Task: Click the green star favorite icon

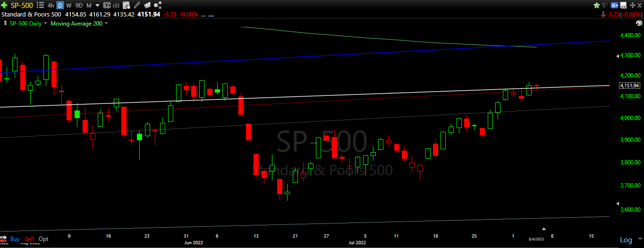Action: click(597, 5)
